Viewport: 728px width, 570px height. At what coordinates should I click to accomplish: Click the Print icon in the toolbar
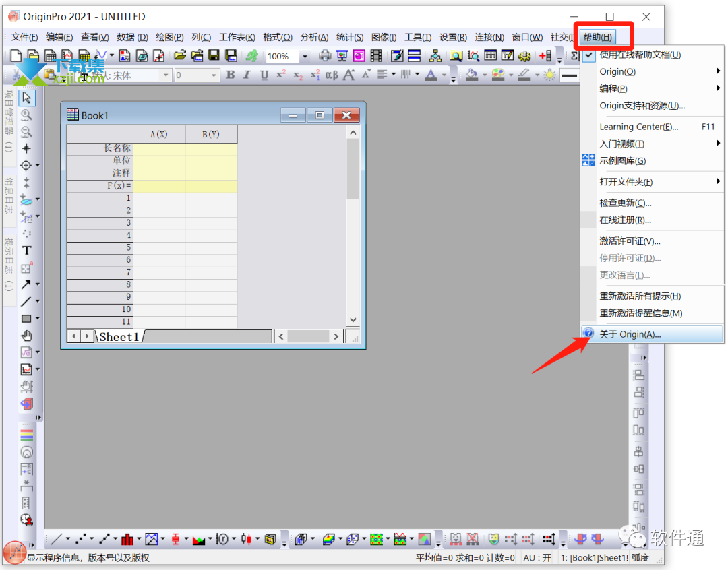coord(325,56)
